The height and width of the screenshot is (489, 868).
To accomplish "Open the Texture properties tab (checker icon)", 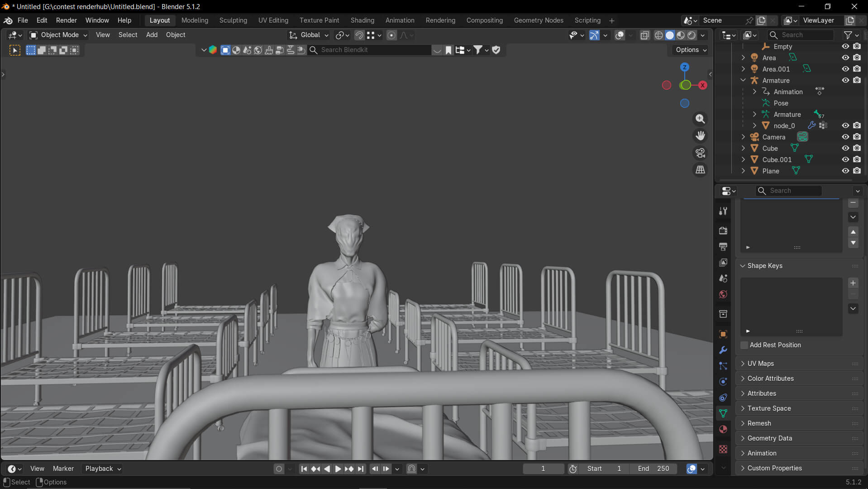I will click(x=723, y=449).
